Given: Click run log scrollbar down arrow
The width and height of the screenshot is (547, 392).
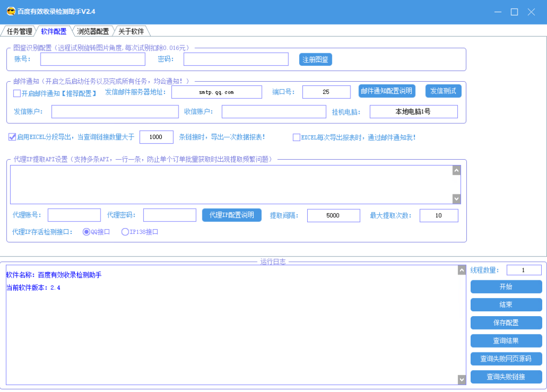Looking at the screenshot, I should [x=462, y=379].
